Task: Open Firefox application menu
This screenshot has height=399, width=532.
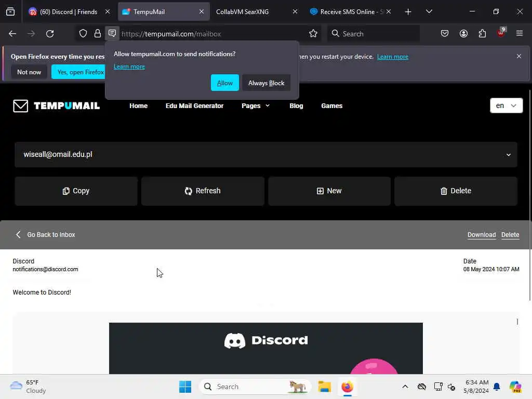Action: (x=520, y=33)
